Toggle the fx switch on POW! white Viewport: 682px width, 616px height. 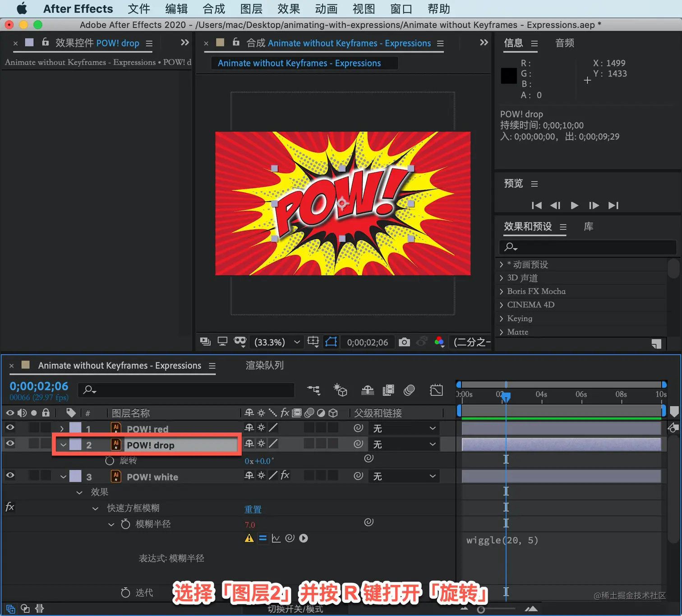285,475
